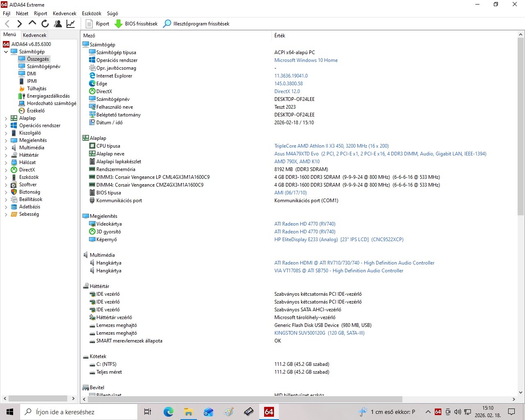Click the user profile icon in toolbar
Viewport: 525px width, 420px height.
point(58,24)
